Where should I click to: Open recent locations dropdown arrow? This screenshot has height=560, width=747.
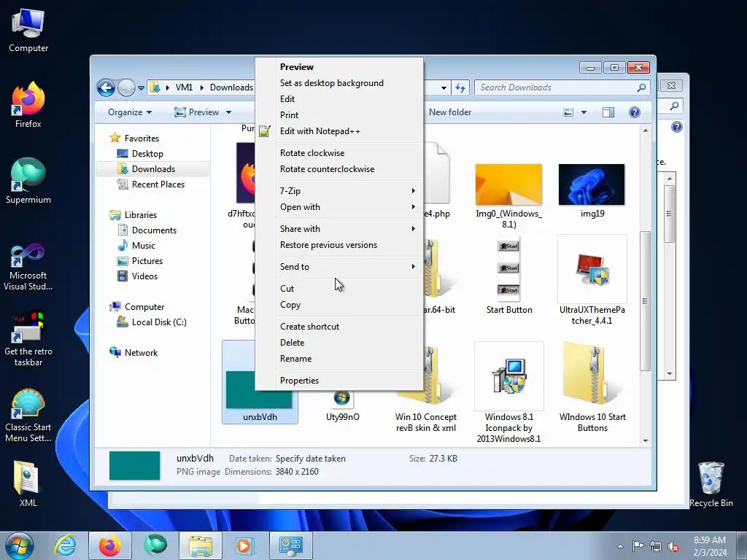tap(141, 88)
